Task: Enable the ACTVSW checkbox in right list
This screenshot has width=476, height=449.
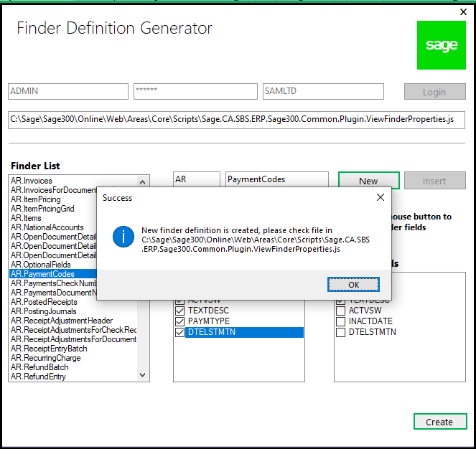Action: [x=340, y=311]
